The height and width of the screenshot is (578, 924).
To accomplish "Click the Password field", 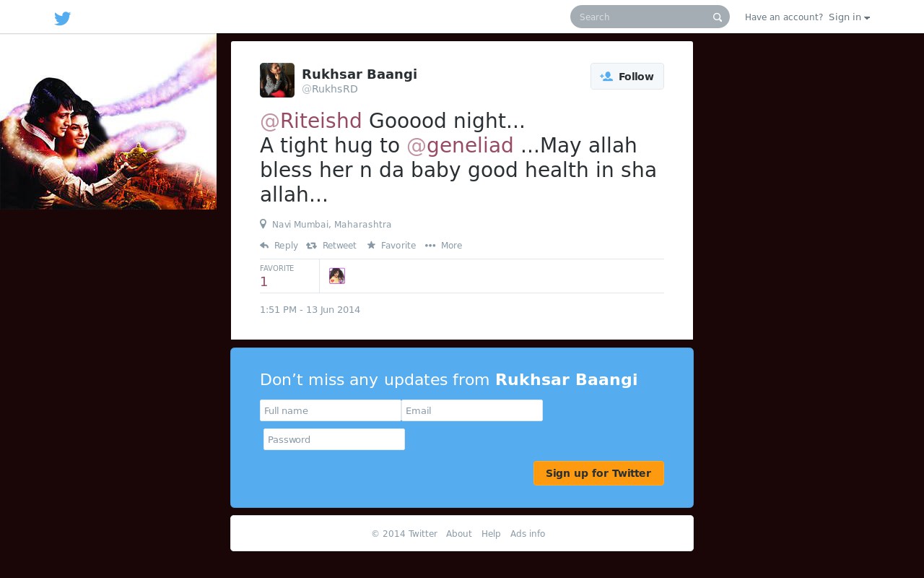I will [334, 439].
